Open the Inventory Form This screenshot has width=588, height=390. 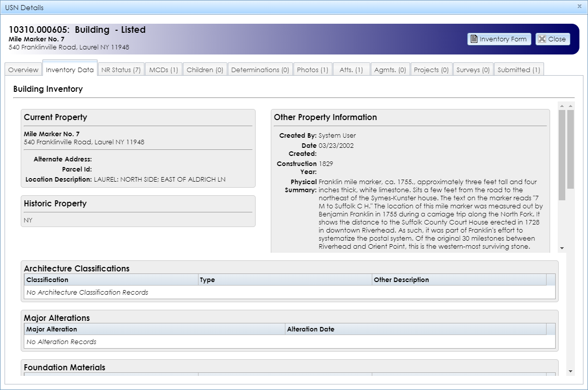pos(499,39)
